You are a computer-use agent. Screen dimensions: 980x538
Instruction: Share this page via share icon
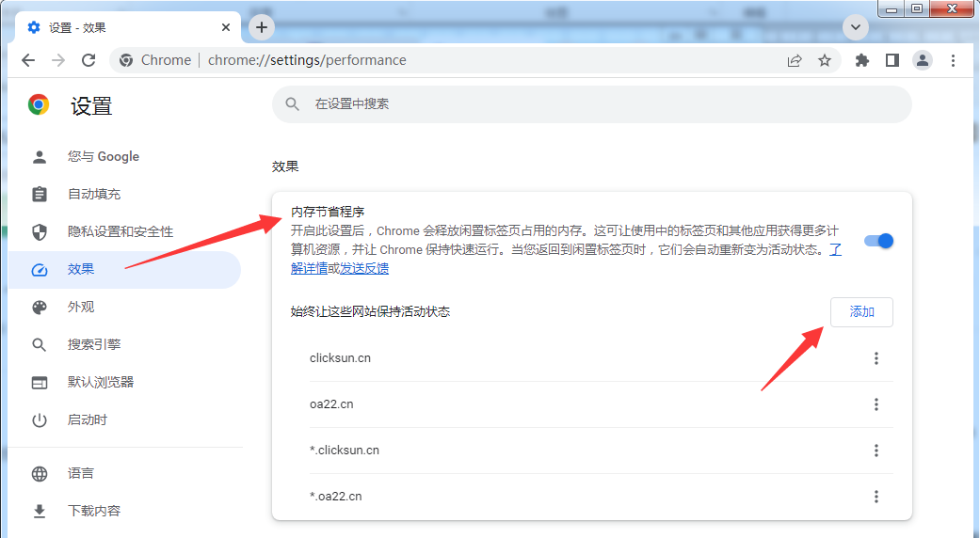pyautogui.click(x=795, y=60)
